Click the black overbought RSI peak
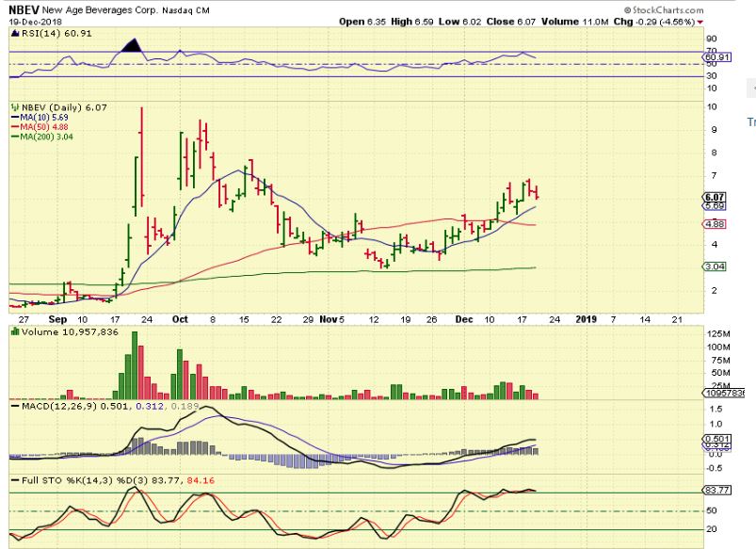 coord(133,43)
